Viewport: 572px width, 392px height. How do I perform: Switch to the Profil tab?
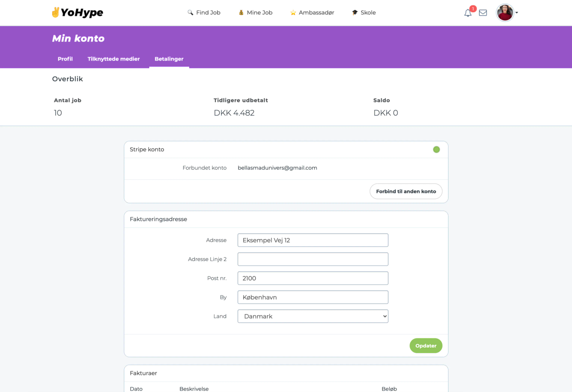tap(65, 59)
